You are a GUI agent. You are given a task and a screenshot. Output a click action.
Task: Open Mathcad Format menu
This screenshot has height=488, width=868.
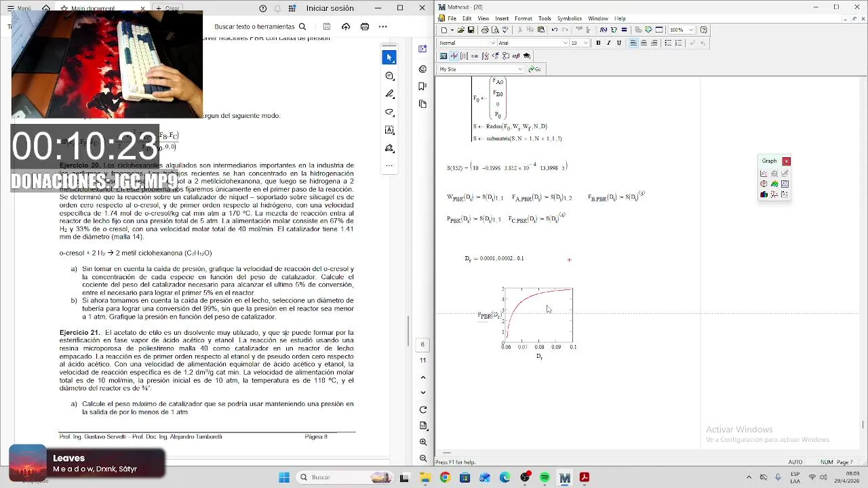click(x=523, y=18)
